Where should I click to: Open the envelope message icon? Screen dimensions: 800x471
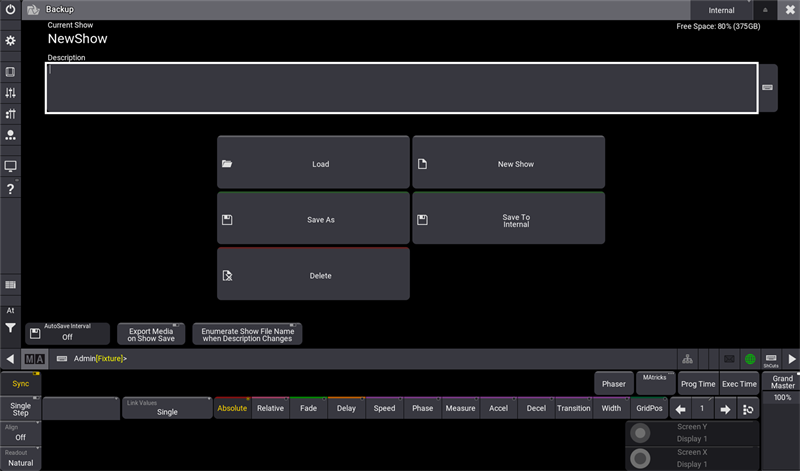(729, 359)
